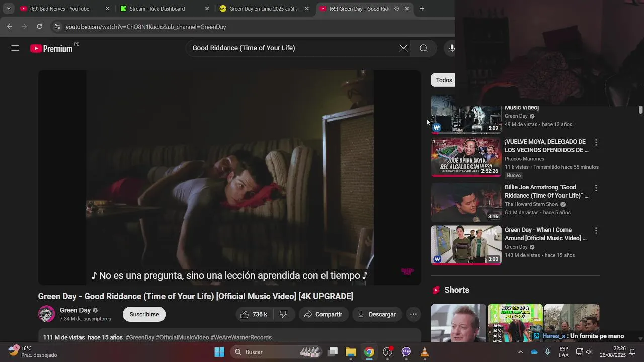This screenshot has height=362, width=644.
Task: Play the ¡VUELVE MOYA, DELEGADO thumbnail video
Action: (466, 157)
